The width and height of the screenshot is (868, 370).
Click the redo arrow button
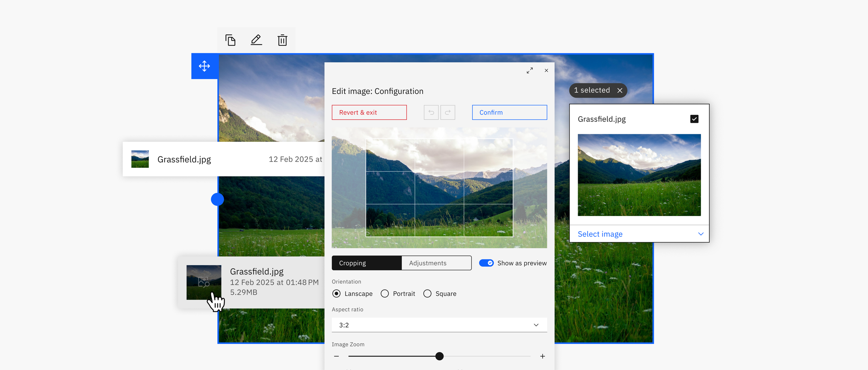(448, 112)
